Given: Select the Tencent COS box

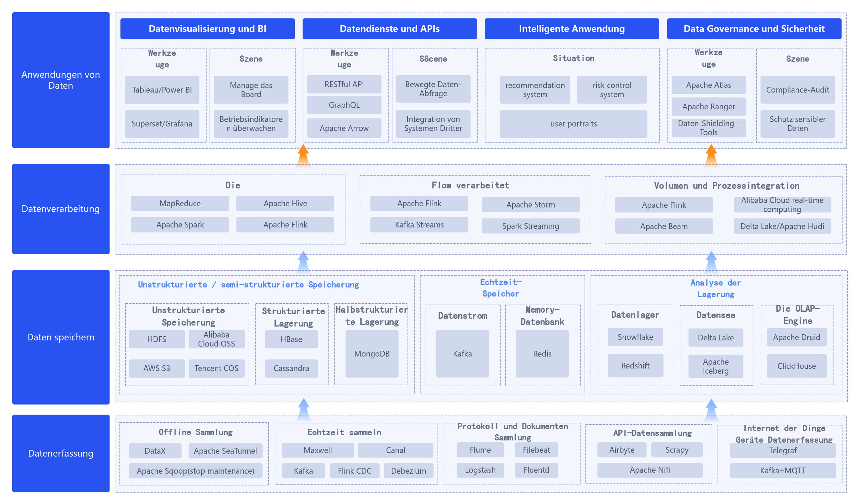Looking at the screenshot, I should 216,368.
